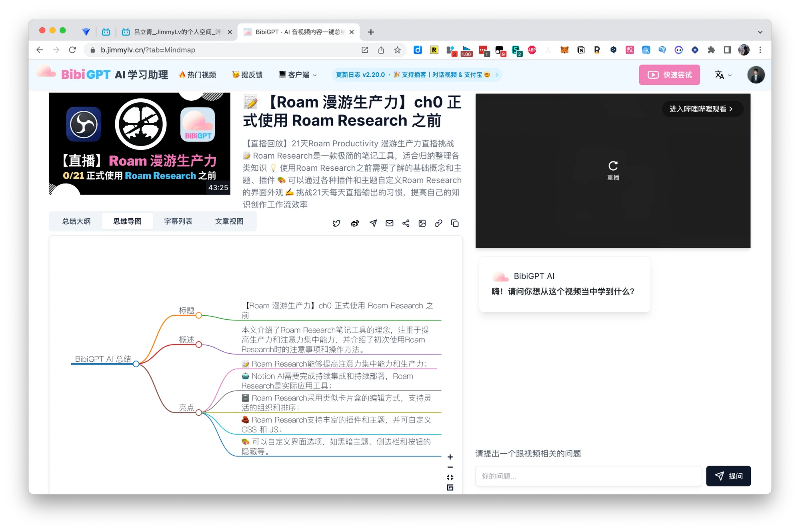The image size is (800, 532).
Task: Submit question with the 提问 button
Action: [728, 476]
